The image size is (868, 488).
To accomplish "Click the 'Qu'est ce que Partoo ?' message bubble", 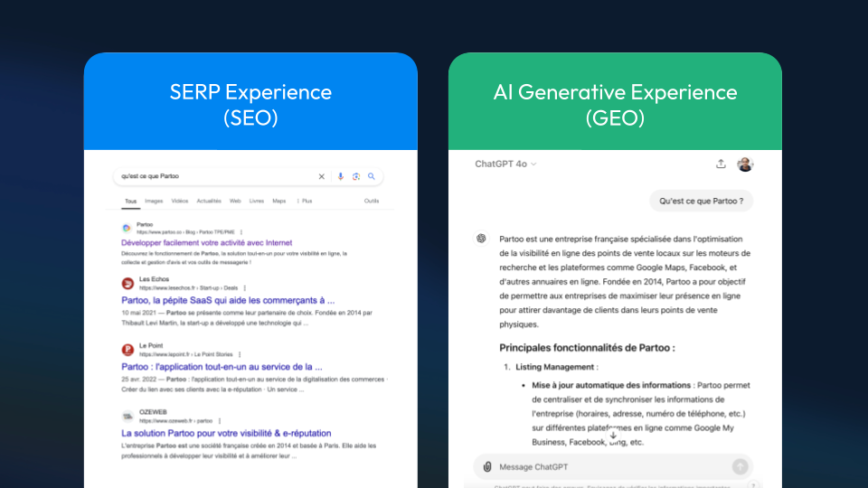I will click(x=701, y=201).
